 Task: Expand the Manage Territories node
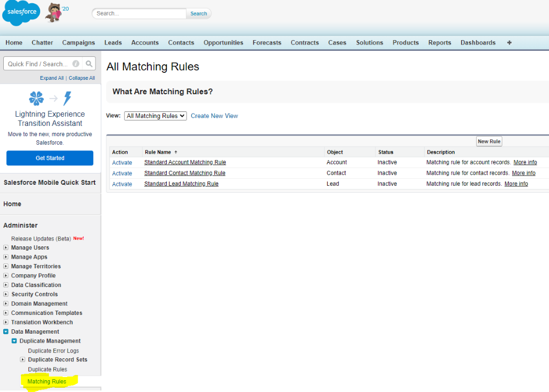tap(5, 266)
